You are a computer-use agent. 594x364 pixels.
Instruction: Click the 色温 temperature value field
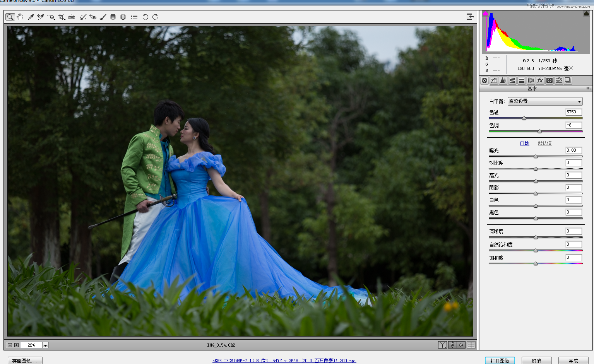[573, 112]
